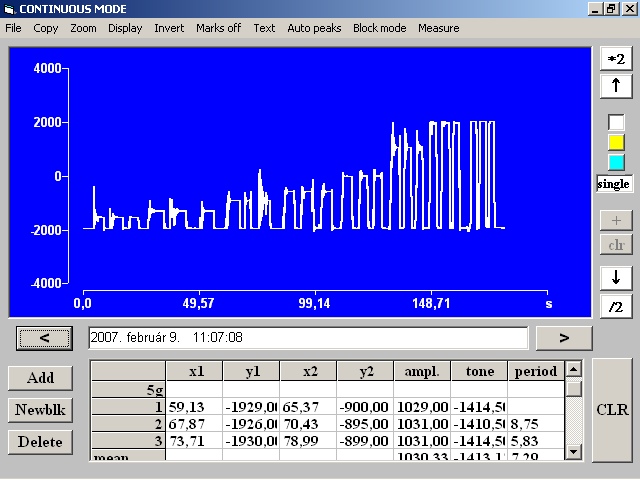The width and height of the screenshot is (640, 480).
Task: Click the Invert menu item
Action: [x=169, y=28]
